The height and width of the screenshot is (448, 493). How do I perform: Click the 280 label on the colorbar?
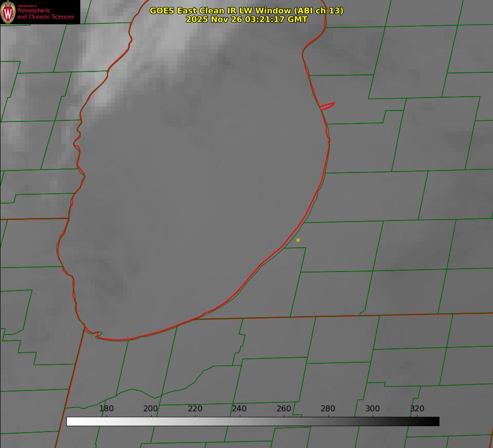(328, 409)
